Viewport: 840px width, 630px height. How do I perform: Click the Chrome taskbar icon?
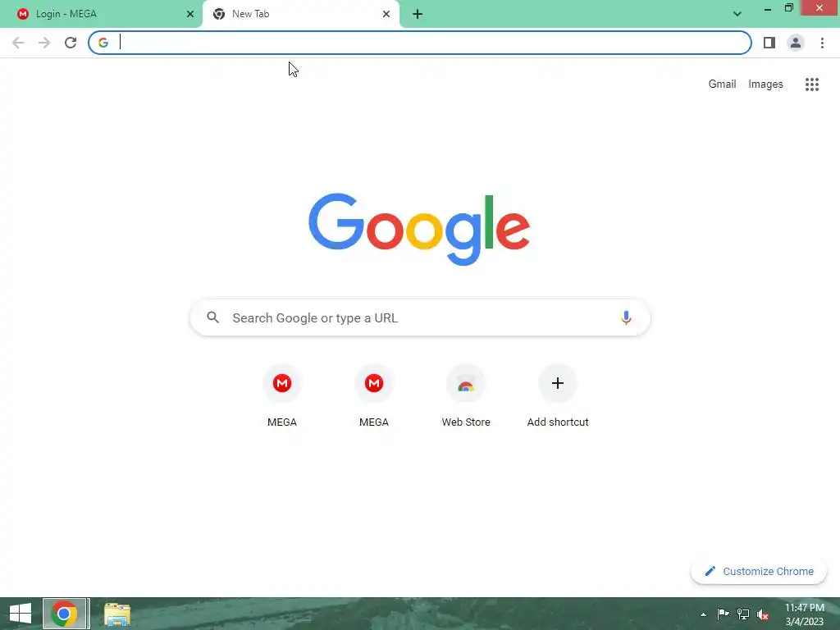[x=64, y=614]
